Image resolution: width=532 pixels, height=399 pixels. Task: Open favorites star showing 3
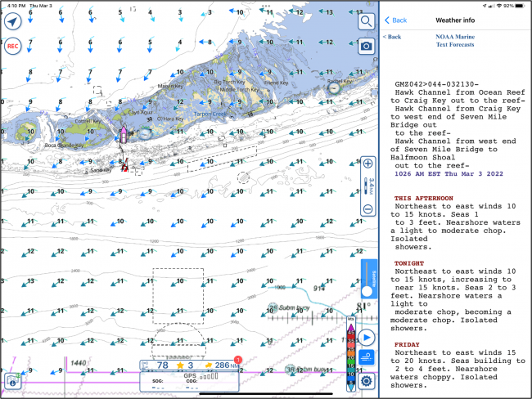click(185, 365)
